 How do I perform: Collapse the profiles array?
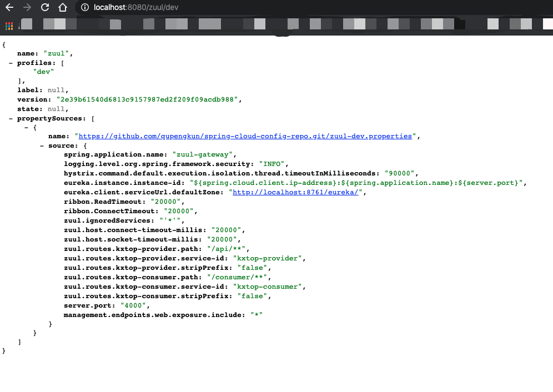tap(10, 63)
